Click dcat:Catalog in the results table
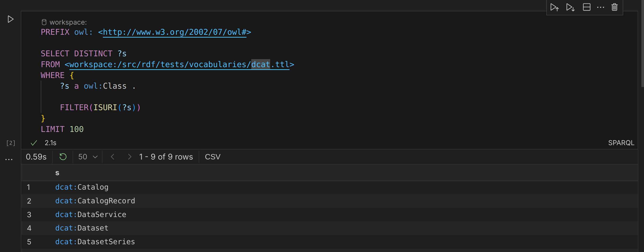Image resolution: width=644 pixels, height=252 pixels. pos(82,187)
